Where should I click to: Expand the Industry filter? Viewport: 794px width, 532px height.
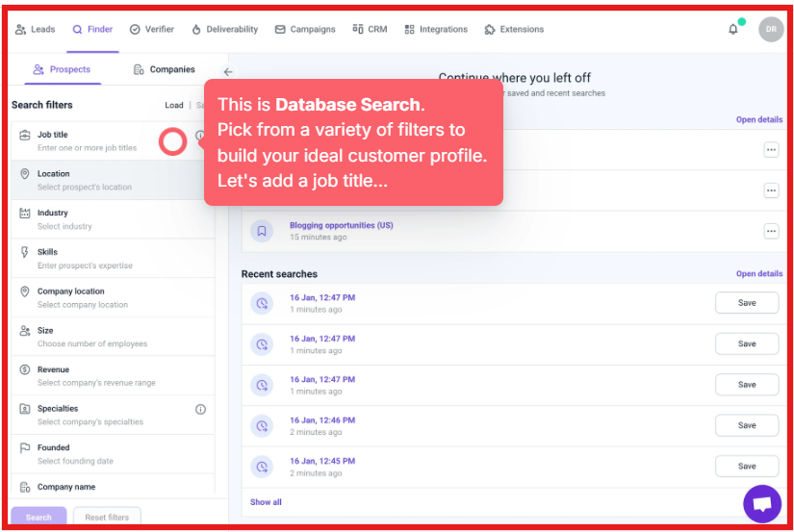click(113, 219)
